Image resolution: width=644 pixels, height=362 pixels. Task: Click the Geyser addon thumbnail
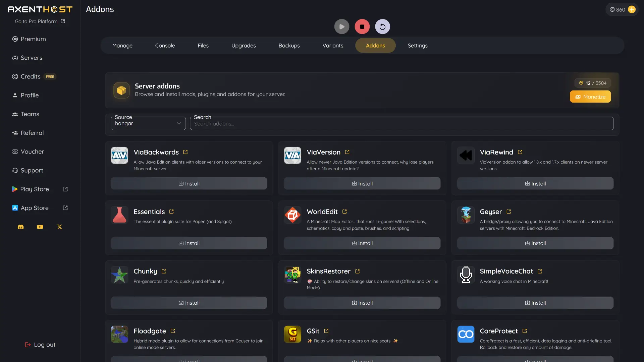(x=466, y=215)
